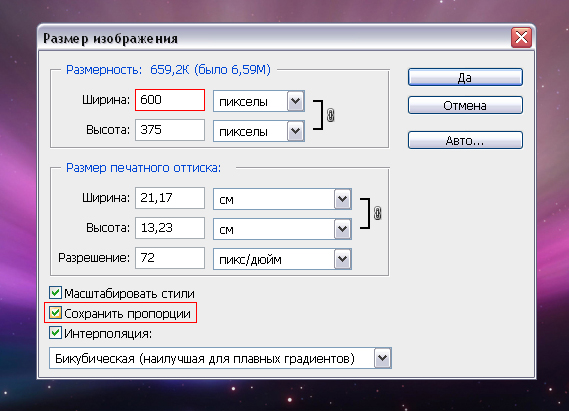
Task: Select the pixel Ширина field showing 600
Action: (x=170, y=100)
